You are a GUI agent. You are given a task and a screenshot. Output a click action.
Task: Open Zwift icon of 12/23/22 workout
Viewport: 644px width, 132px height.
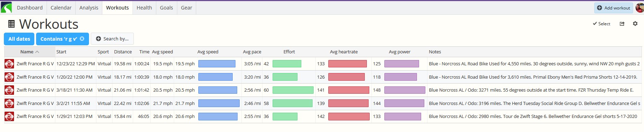9,64
